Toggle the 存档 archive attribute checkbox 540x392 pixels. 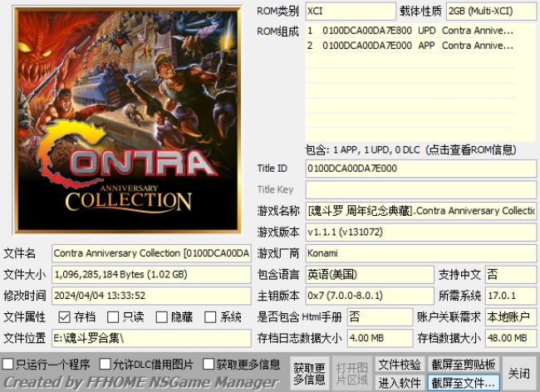click(x=65, y=317)
